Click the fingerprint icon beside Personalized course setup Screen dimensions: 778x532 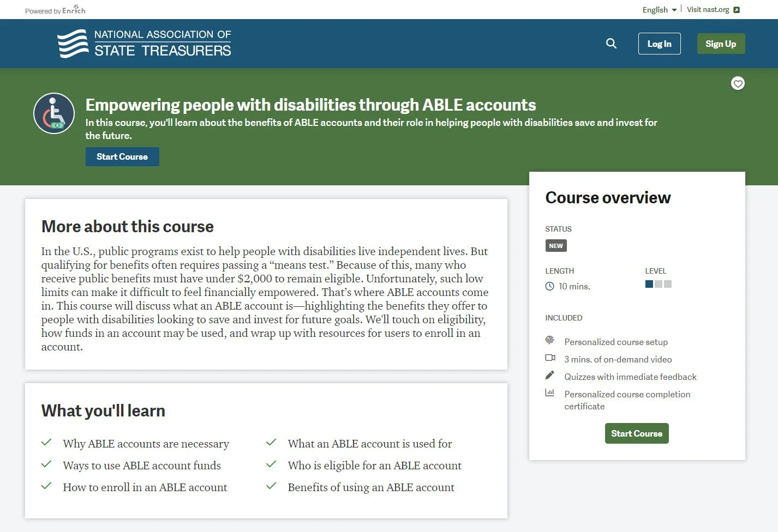point(549,340)
